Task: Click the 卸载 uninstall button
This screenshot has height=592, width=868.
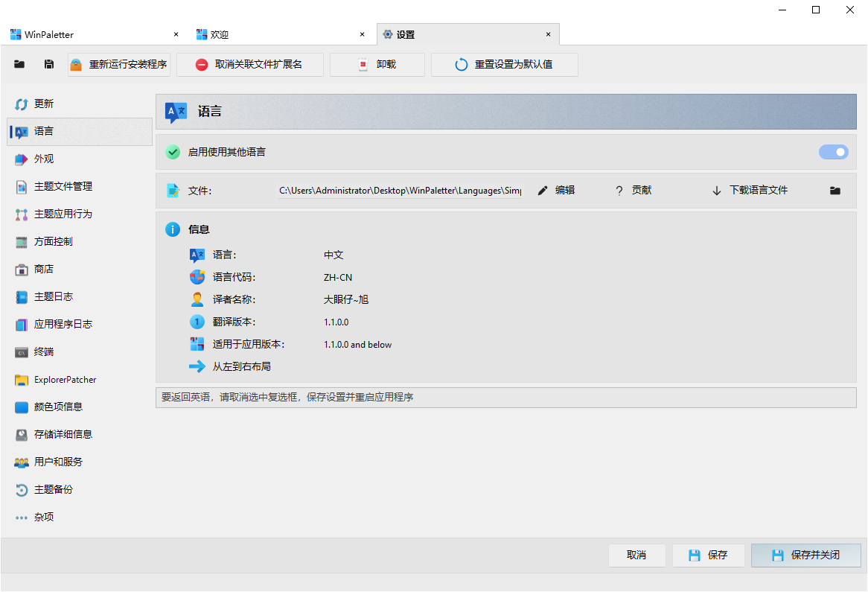Action: pyautogui.click(x=377, y=64)
